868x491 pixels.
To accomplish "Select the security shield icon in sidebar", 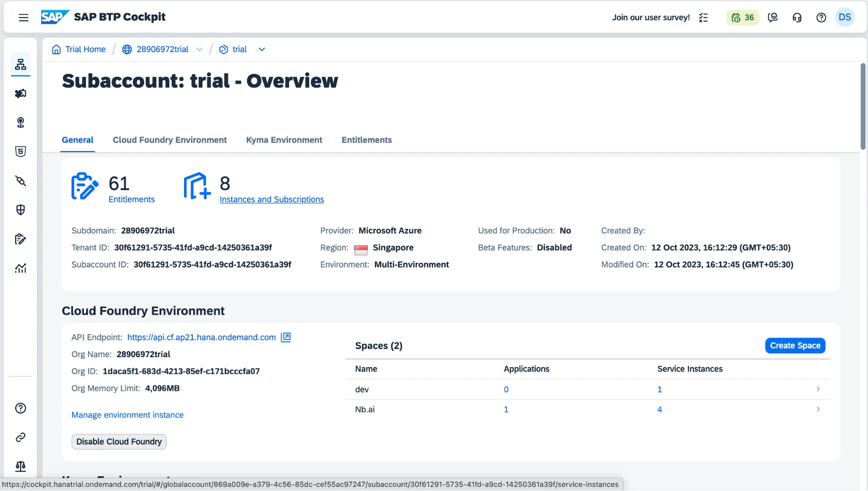I will coord(20,210).
